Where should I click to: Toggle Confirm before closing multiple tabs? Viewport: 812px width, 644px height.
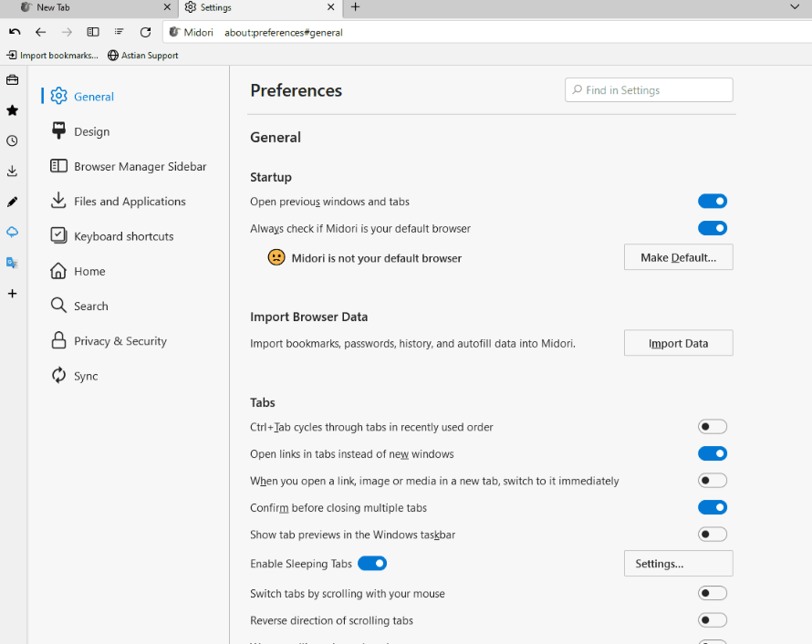click(713, 508)
